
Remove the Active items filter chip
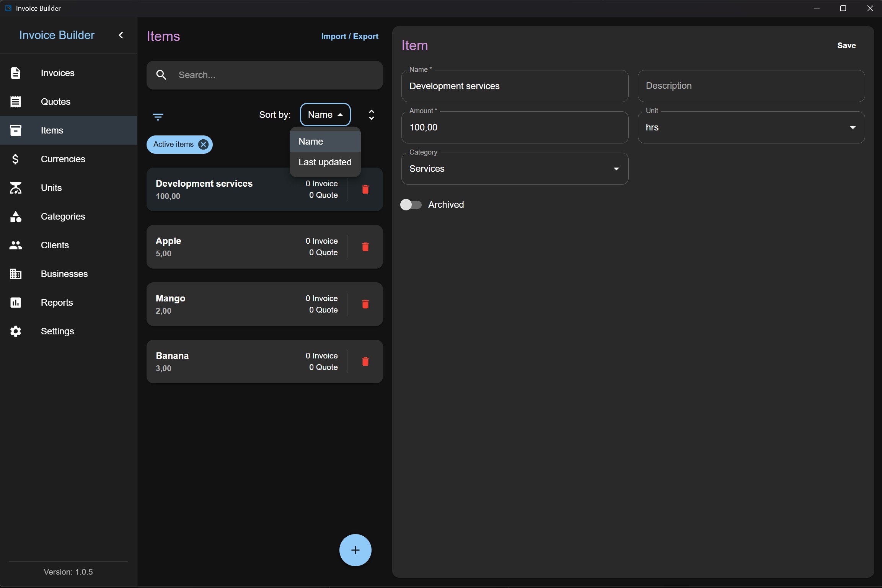(x=204, y=145)
